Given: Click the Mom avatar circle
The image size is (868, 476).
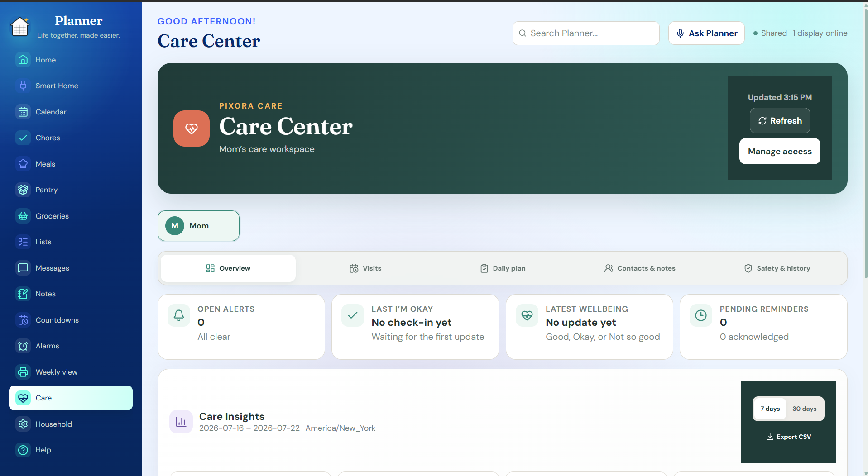Looking at the screenshot, I should (175, 226).
